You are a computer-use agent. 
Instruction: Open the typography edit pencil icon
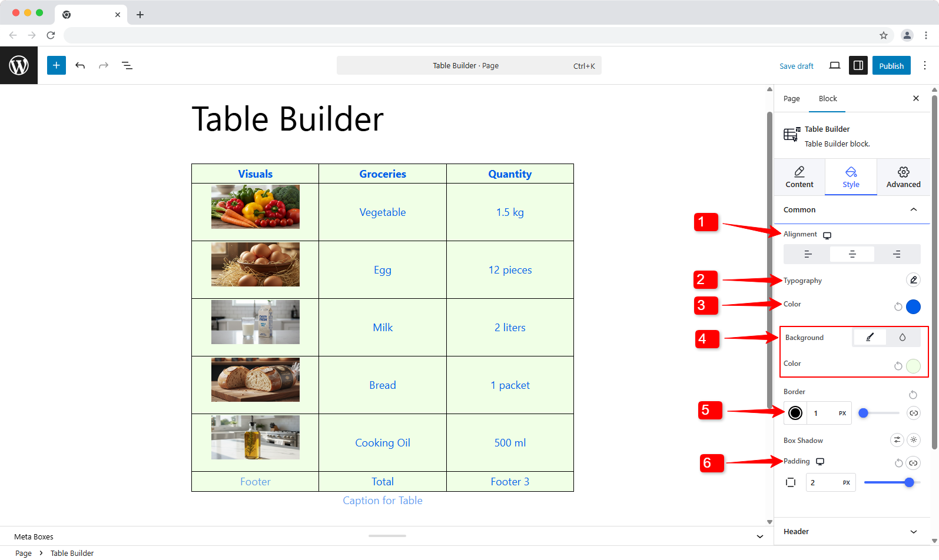913,280
